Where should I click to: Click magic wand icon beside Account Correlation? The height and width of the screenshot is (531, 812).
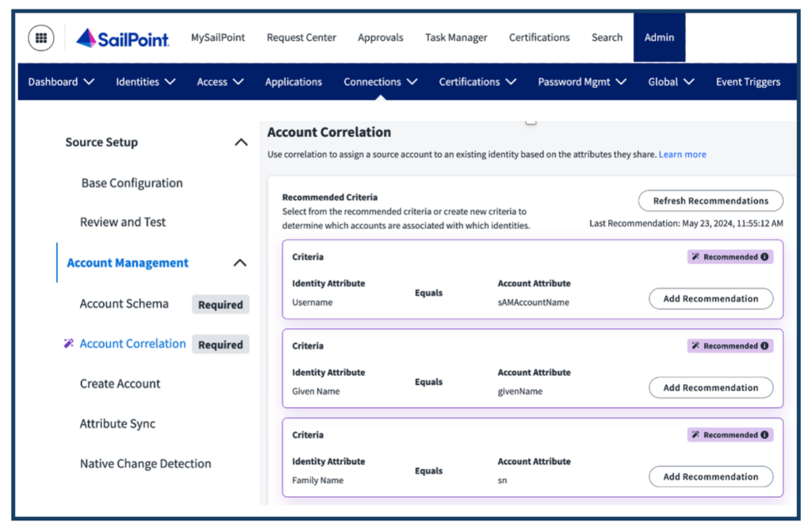pyautogui.click(x=68, y=344)
